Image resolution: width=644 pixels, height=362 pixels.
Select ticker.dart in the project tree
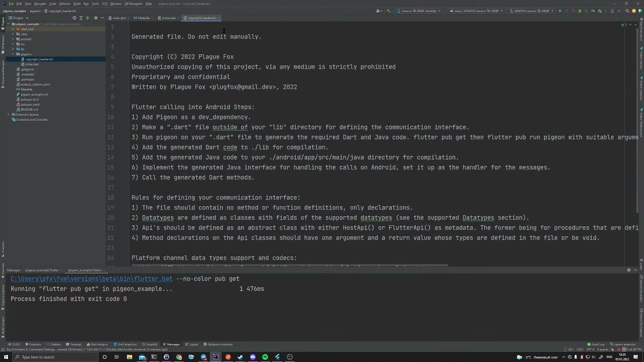[x=32, y=64]
